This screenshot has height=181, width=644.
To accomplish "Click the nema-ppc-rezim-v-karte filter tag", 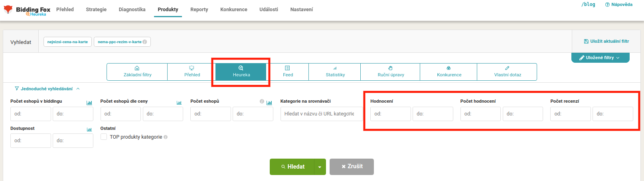I will tap(122, 42).
